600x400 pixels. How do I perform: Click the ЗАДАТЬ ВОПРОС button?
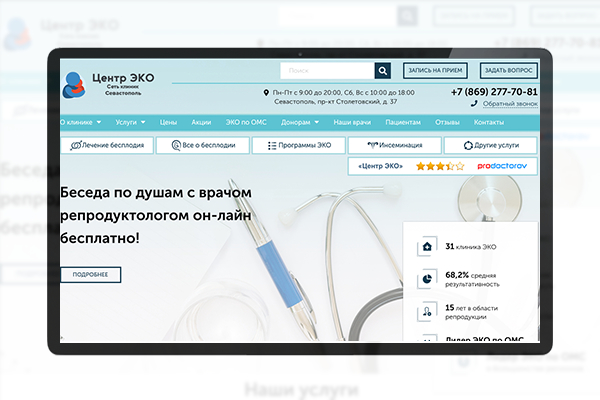click(x=509, y=70)
